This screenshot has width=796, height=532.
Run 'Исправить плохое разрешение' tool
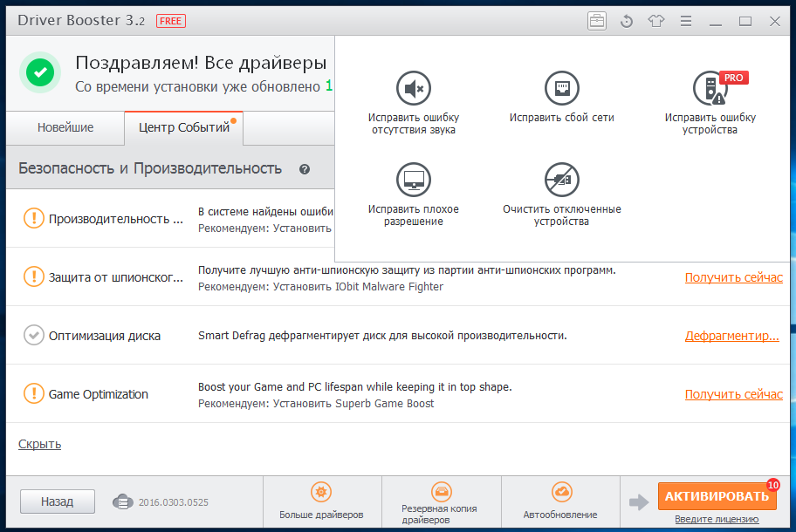pos(414,180)
